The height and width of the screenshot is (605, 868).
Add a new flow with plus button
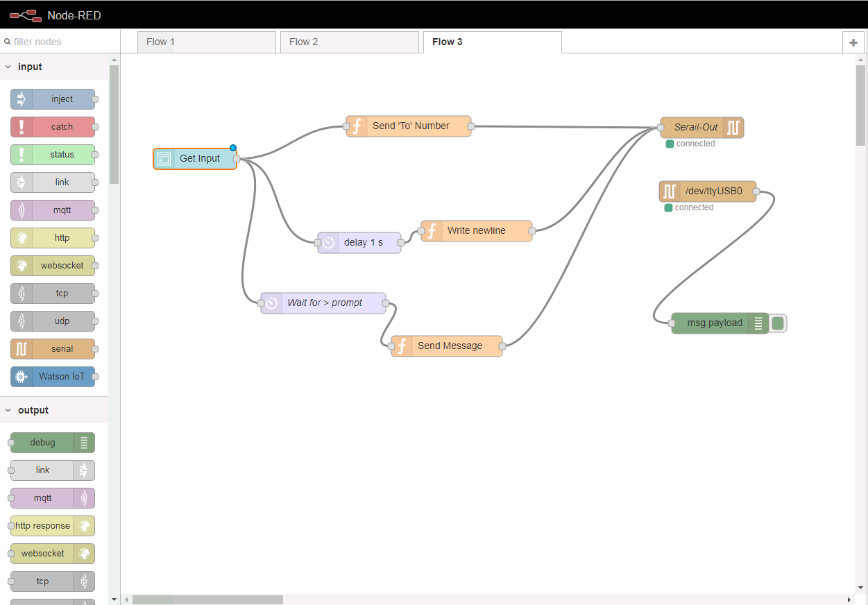pos(853,42)
